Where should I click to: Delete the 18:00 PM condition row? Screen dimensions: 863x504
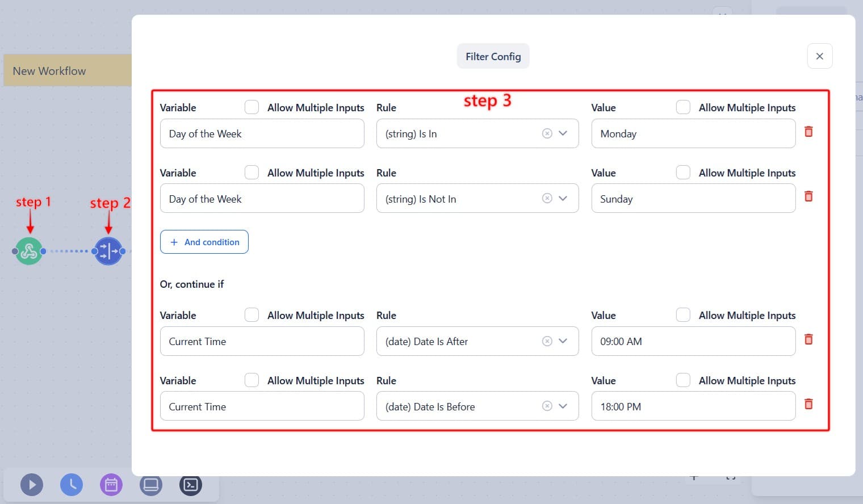click(x=808, y=404)
